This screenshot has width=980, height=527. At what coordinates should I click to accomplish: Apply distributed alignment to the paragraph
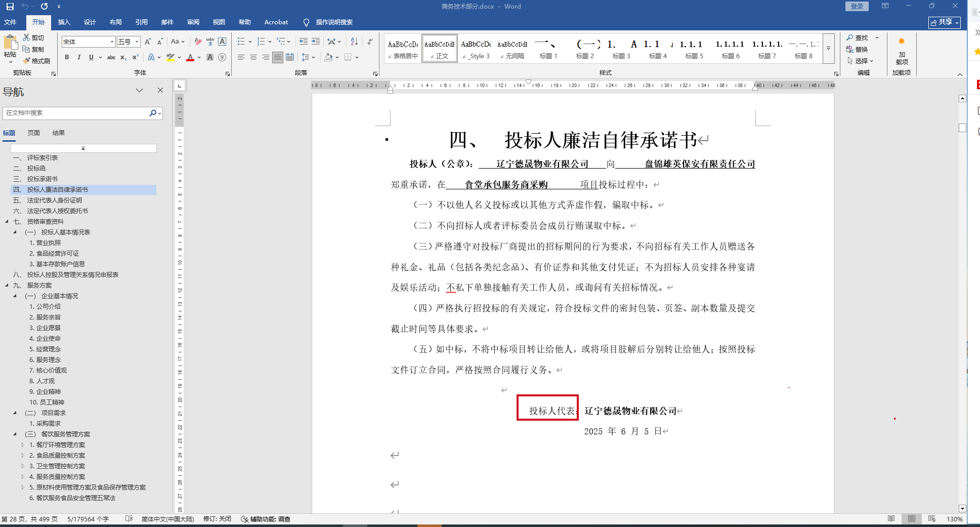(x=290, y=57)
